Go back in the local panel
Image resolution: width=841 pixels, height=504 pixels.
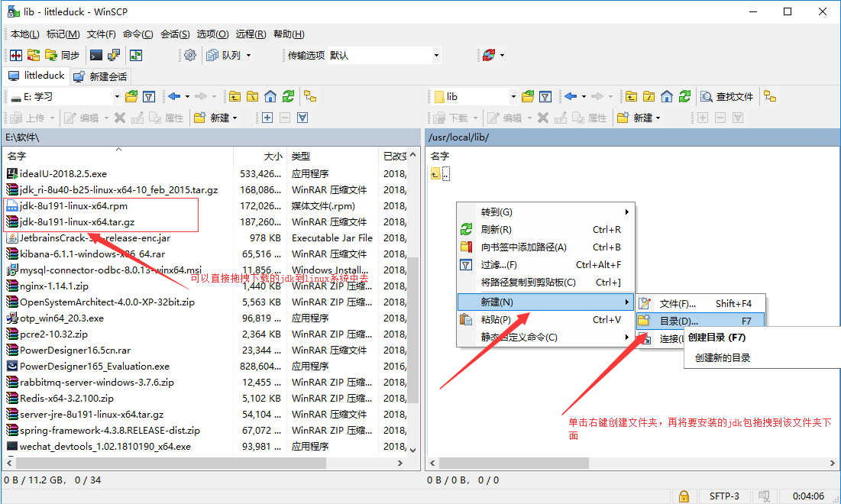174,96
